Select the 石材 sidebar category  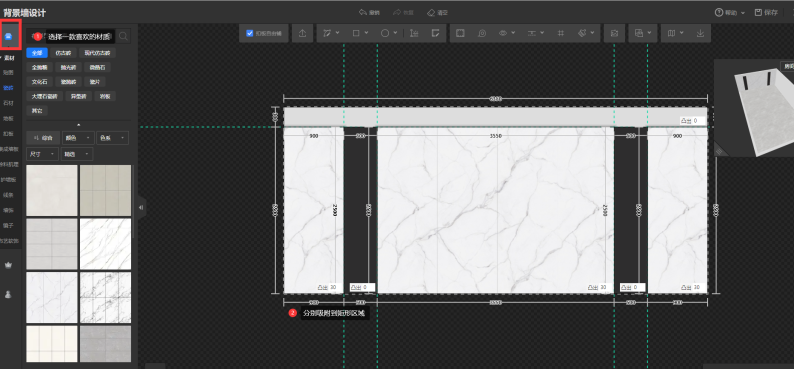point(8,103)
